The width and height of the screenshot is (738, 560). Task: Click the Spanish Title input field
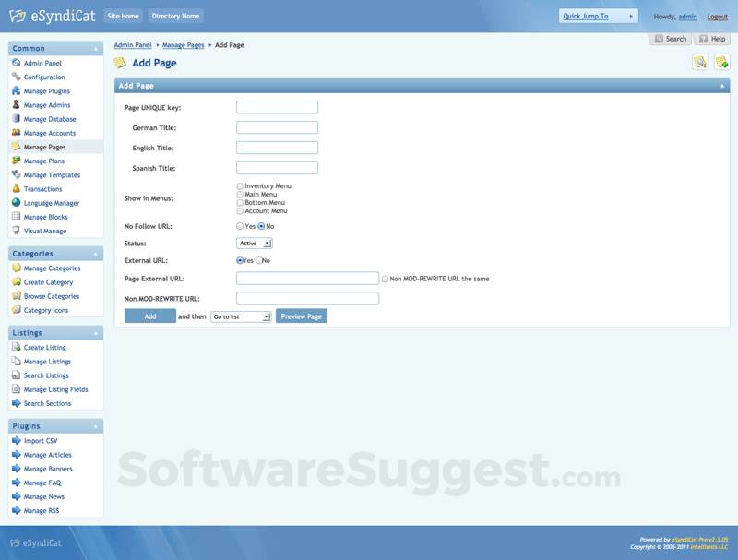[278, 168]
